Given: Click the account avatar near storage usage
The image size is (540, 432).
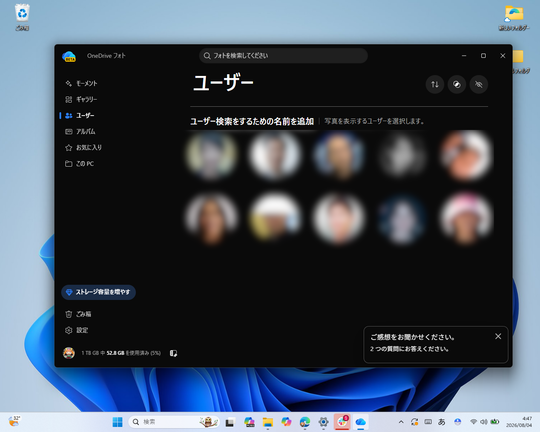Looking at the screenshot, I should pos(69,353).
